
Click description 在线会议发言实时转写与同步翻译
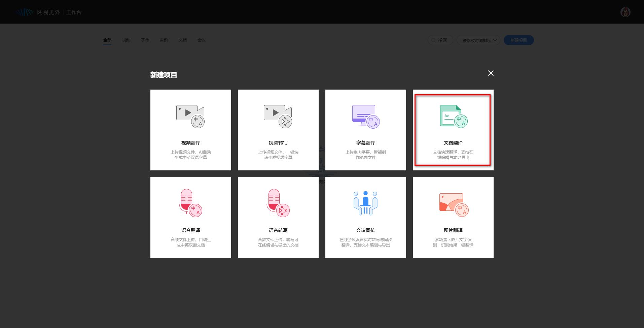366,242
